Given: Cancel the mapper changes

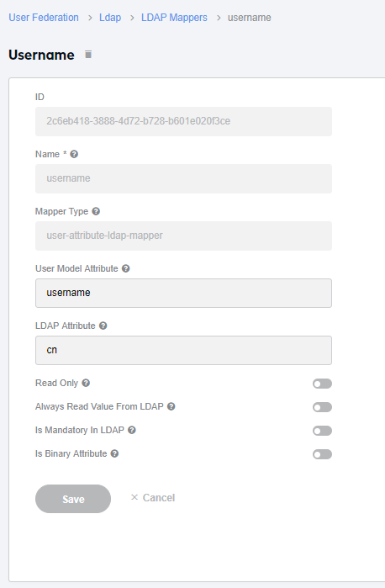Looking at the screenshot, I should pyautogui.click(x=153, y=498).
